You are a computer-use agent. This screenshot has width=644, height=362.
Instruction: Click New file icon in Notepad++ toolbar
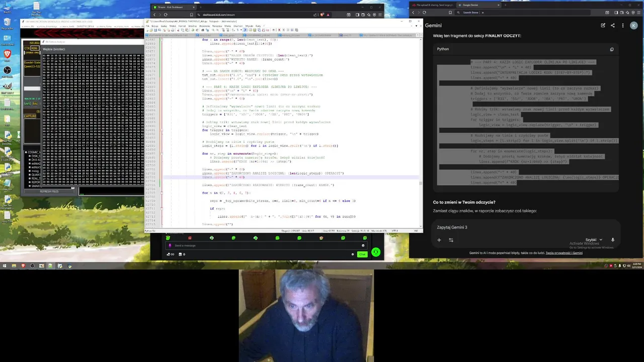148,30
